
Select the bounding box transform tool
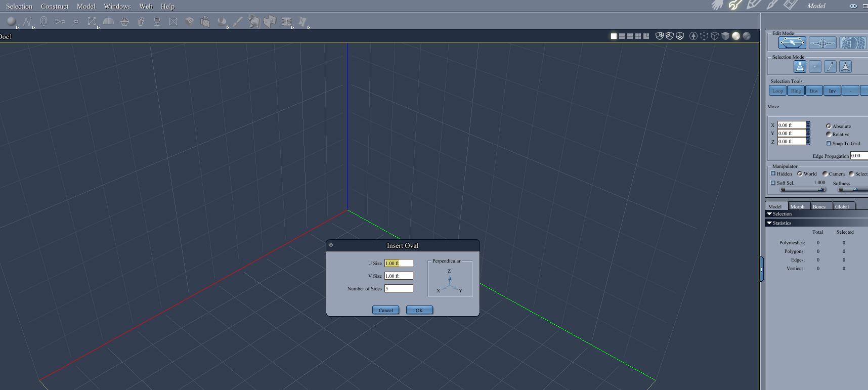click(x=92, y=21)
